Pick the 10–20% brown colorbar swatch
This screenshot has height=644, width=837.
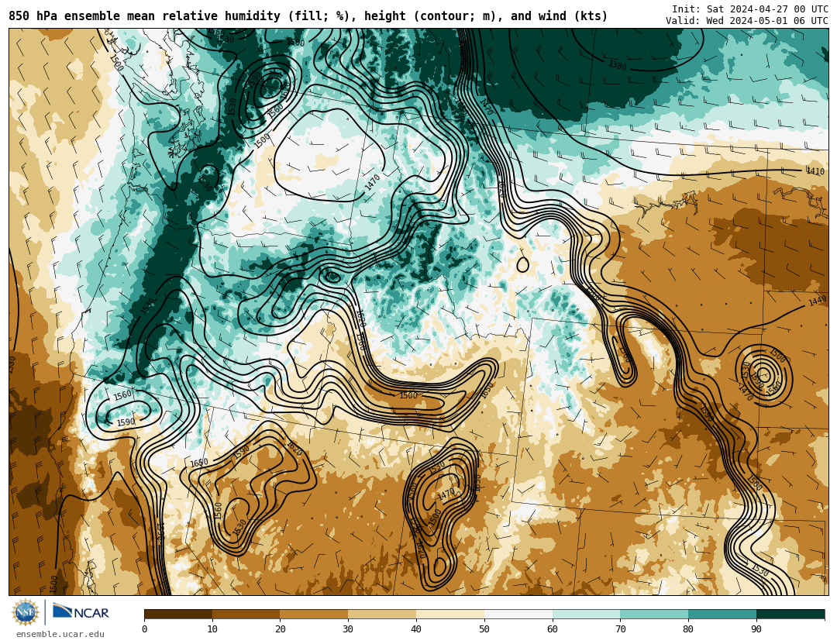click(246, 615)
